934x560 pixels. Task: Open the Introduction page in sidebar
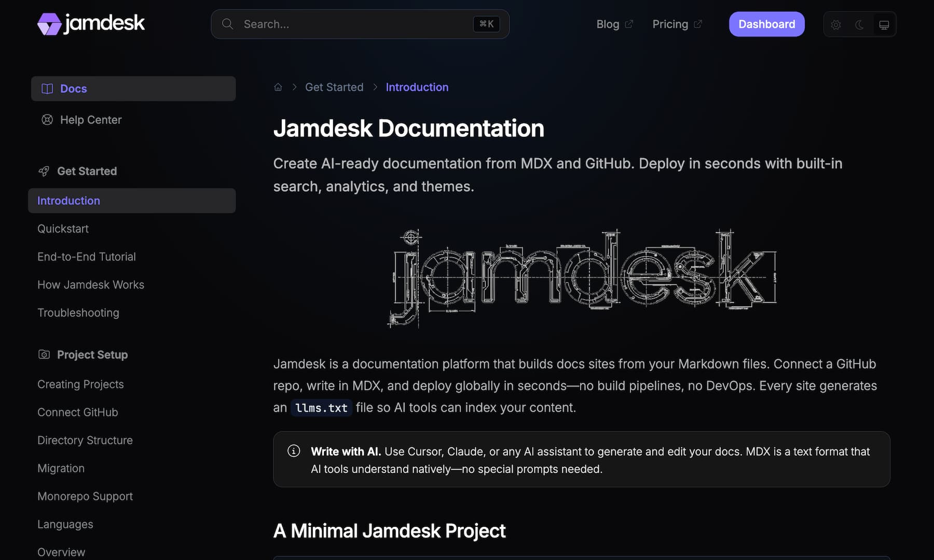point(68,201)
